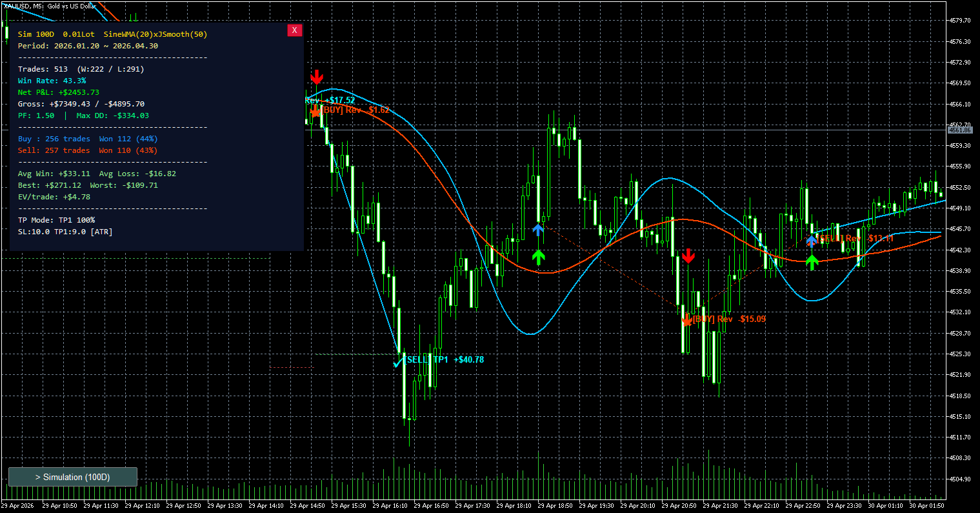Viewport: 980px width, 513px height.
Task: Select the [BUY] Rev -$1.62 trade label
Action: [355, 110]
